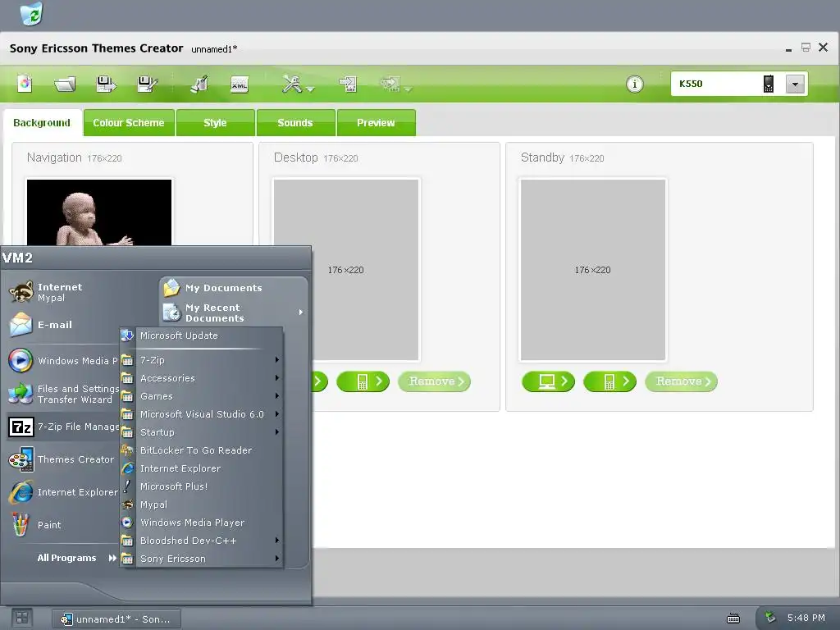Open the XML editor icon

(239, 84)
